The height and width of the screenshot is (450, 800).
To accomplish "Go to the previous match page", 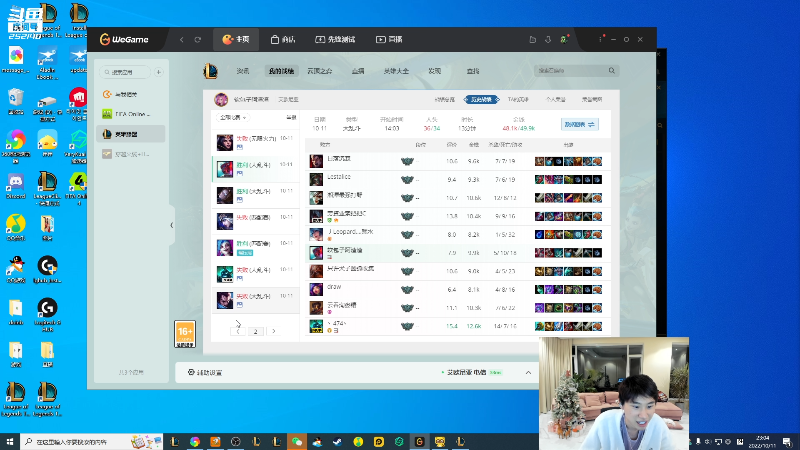I will point(238,331).
